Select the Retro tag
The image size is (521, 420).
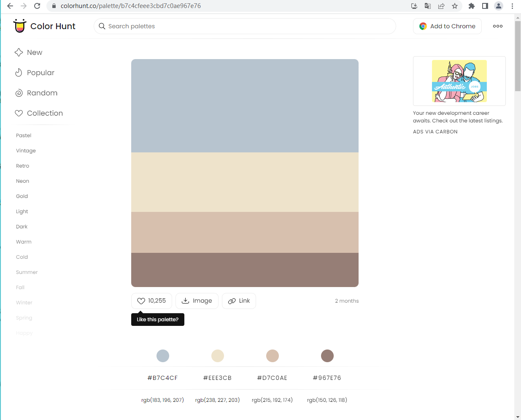[22, 166]
